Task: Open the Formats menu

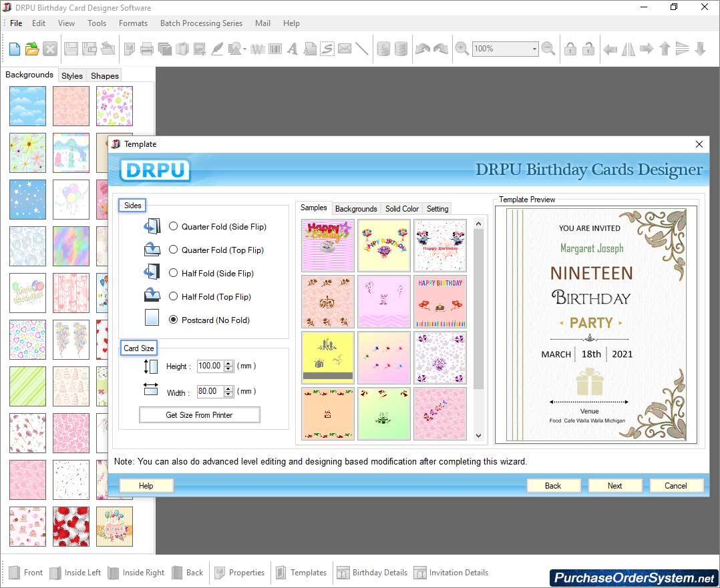Action: point(133,23)
